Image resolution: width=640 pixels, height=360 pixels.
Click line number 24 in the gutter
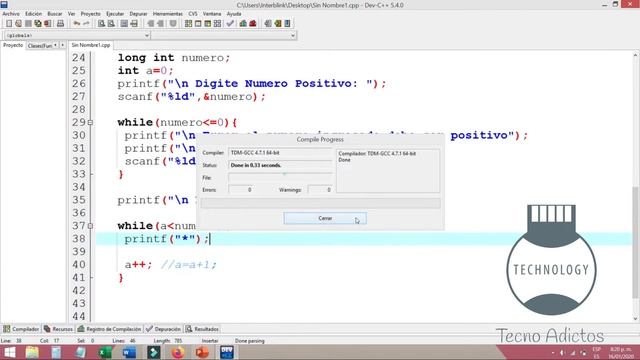[x=78, y=58]
